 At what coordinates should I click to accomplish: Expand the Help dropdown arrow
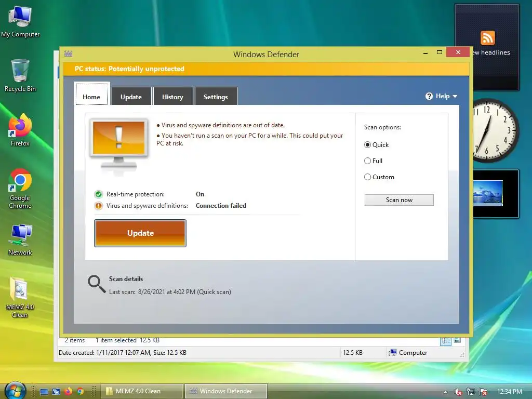coord(455,96)
